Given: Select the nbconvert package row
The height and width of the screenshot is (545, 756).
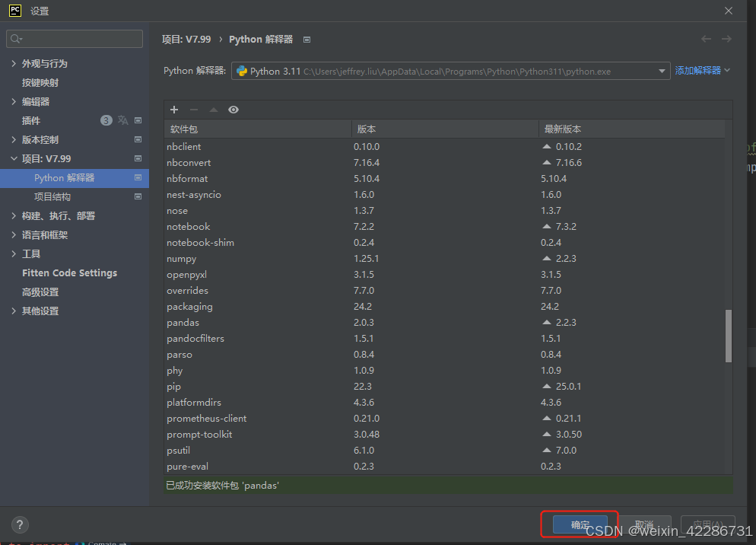Looking at the screenshot, I should point(444,163).
